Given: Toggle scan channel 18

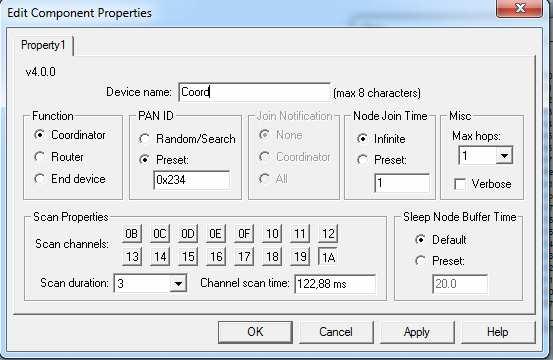Looking at the screenshot, I should click(272, 256).
